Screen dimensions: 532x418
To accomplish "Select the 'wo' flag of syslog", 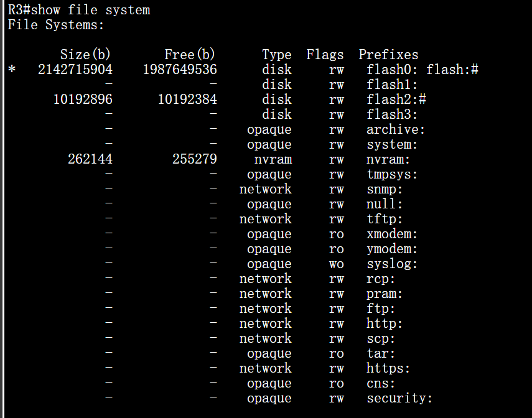I will pos(336,264).
